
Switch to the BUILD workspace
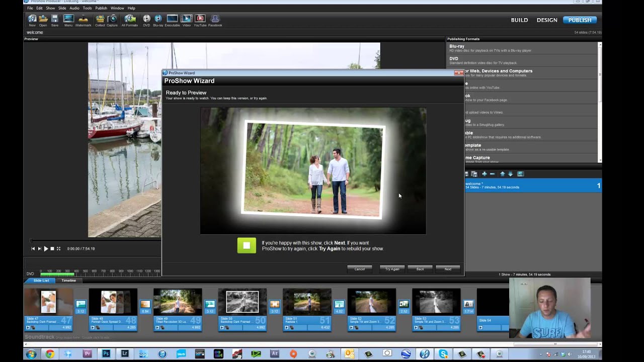click(x=519, y=20)
